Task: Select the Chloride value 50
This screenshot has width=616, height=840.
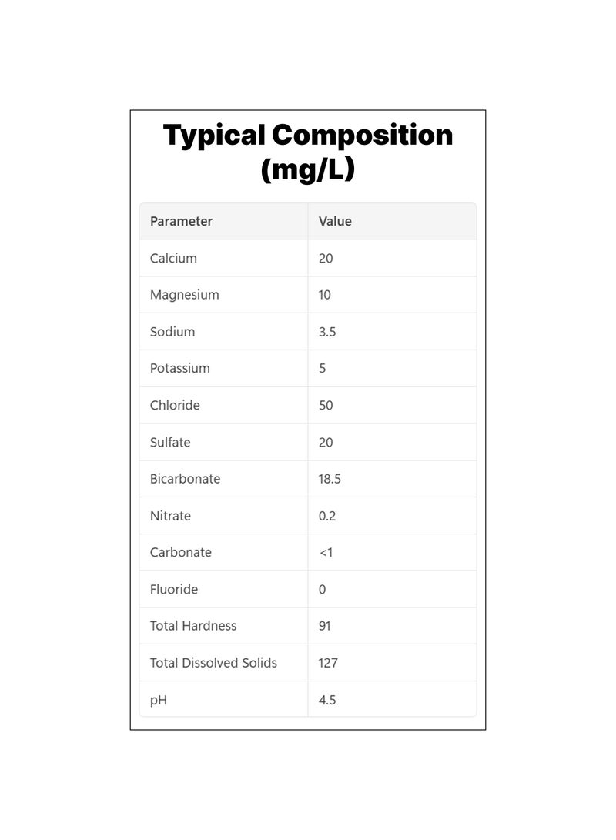Action: 326,405
